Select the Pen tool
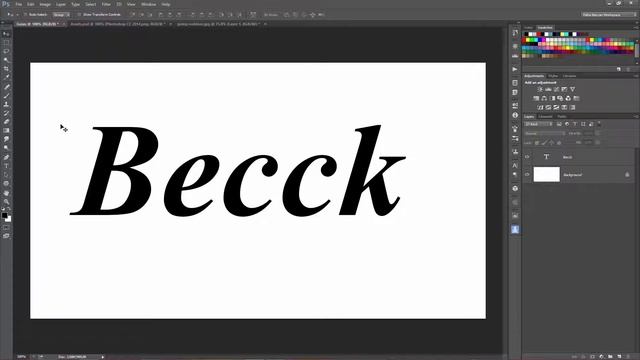 6,157
